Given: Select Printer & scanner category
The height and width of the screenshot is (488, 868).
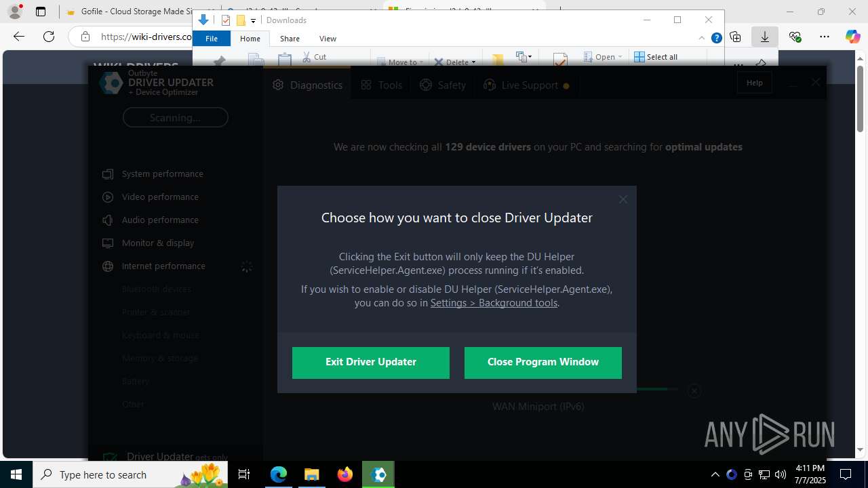Looking at the screenshot, I should tap(156, 312).
